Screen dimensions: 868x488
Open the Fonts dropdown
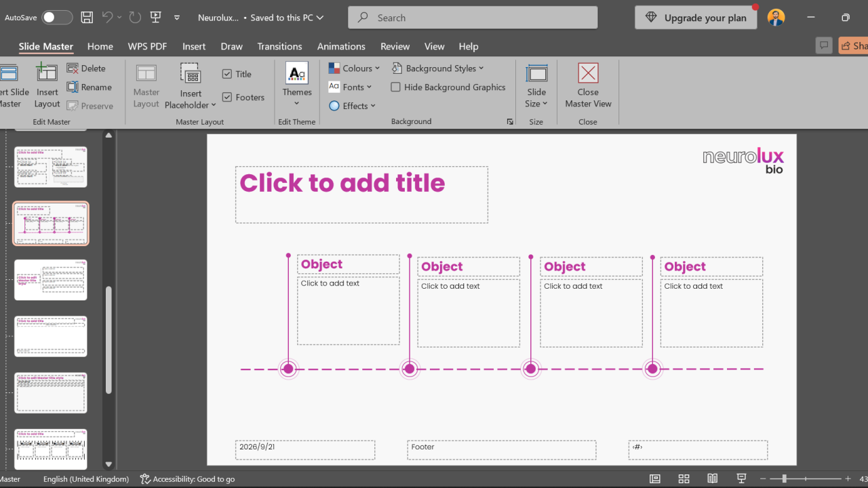pyautogui.click(x=350, y=87)
